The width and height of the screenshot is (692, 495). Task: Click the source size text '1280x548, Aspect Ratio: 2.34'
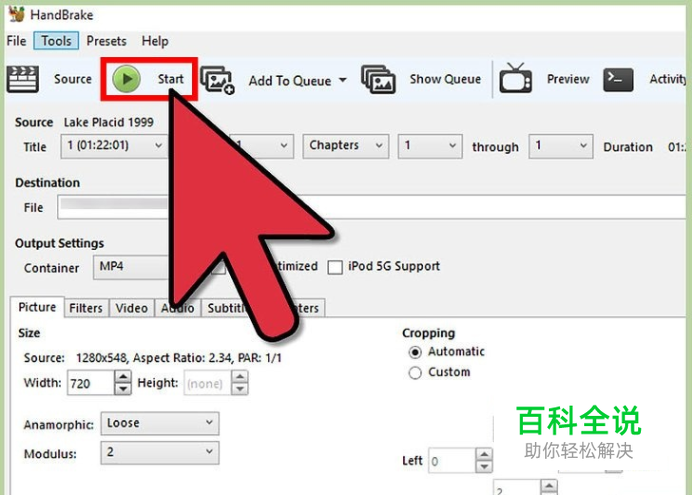coord(154,358)
